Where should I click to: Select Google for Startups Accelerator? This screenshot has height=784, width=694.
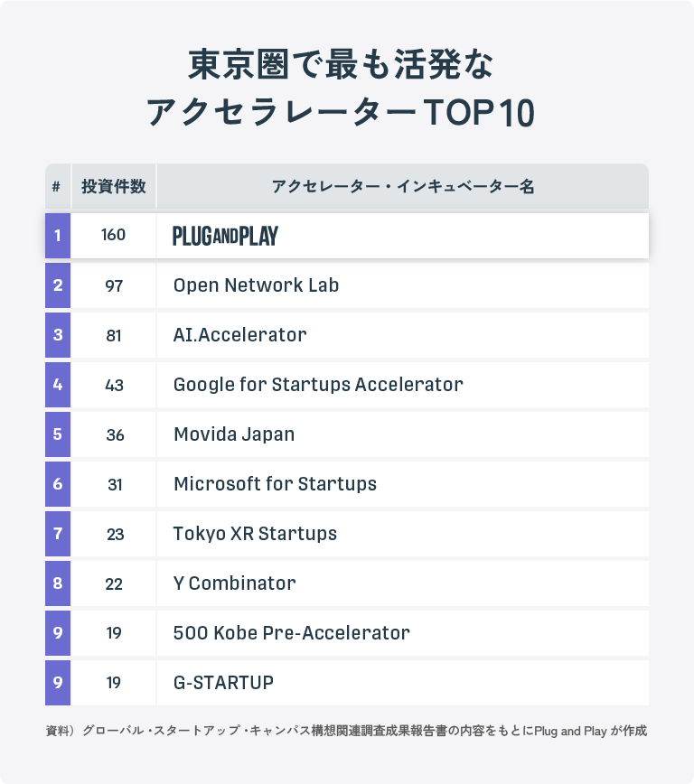coord(318,385)
